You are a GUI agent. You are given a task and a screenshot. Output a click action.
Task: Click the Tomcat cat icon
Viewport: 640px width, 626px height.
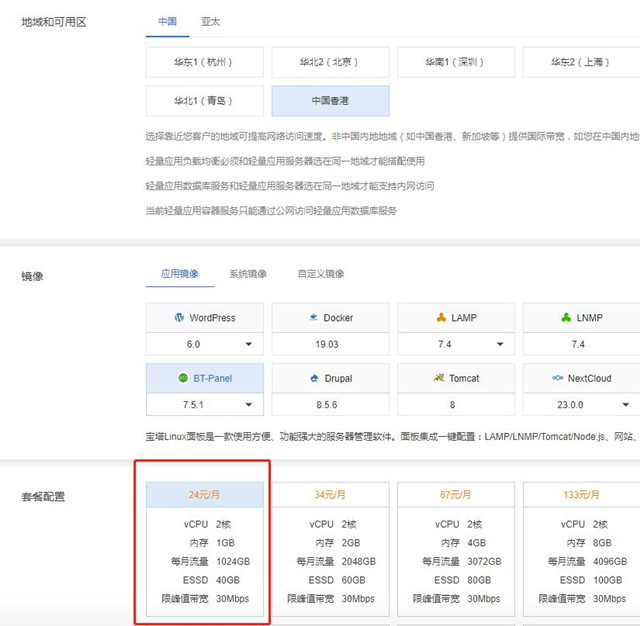[439, 378]
